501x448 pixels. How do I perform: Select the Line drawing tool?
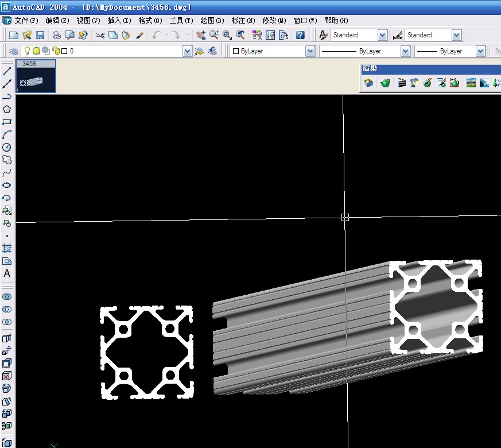7,71
